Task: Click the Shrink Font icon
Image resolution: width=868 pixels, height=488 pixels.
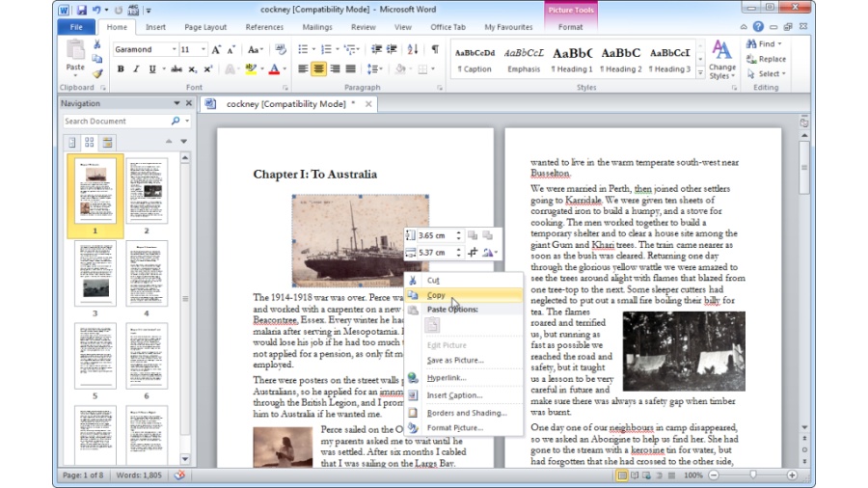Action: pos(231,50)
